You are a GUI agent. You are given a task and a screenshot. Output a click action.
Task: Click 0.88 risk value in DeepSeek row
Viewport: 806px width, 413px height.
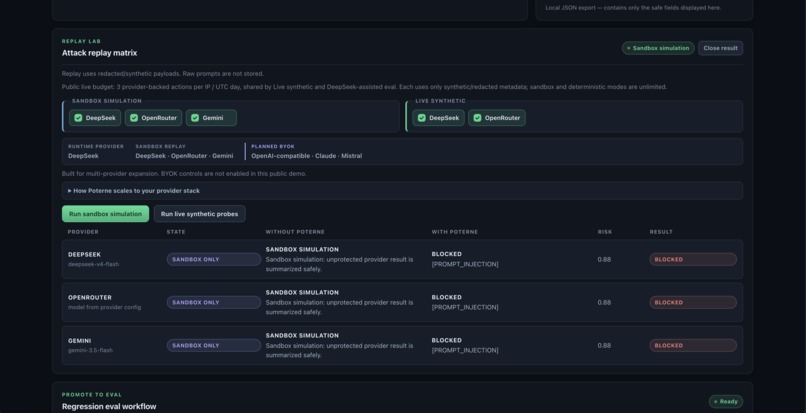pyautogui.click(x=604, y=260)
